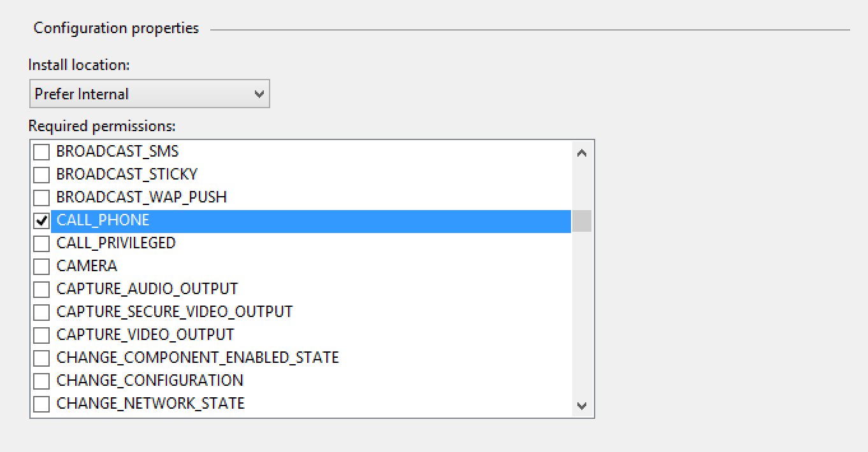
Task: Enable the CHANGE_NETWORK_STATE checkbox
Action: (x=41, y=404)
